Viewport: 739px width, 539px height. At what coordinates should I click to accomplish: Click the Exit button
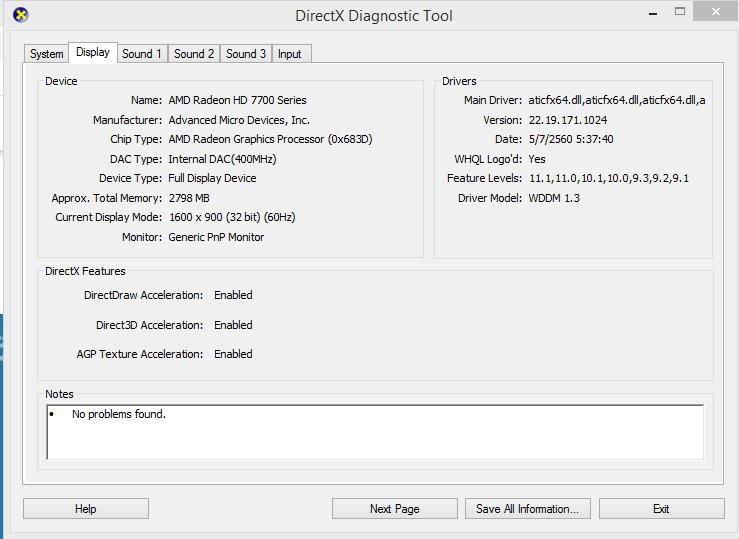coord(661,509)
